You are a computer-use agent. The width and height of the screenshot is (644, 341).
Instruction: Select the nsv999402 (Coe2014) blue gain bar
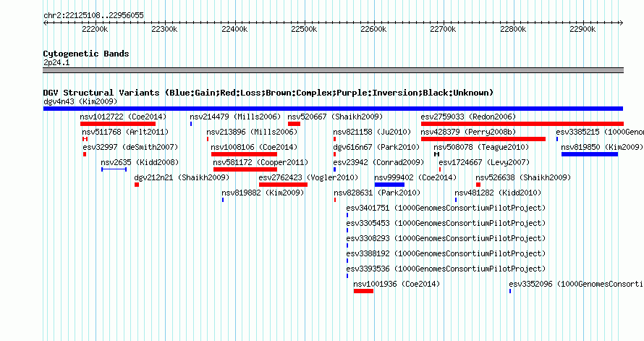pos(389,185)
